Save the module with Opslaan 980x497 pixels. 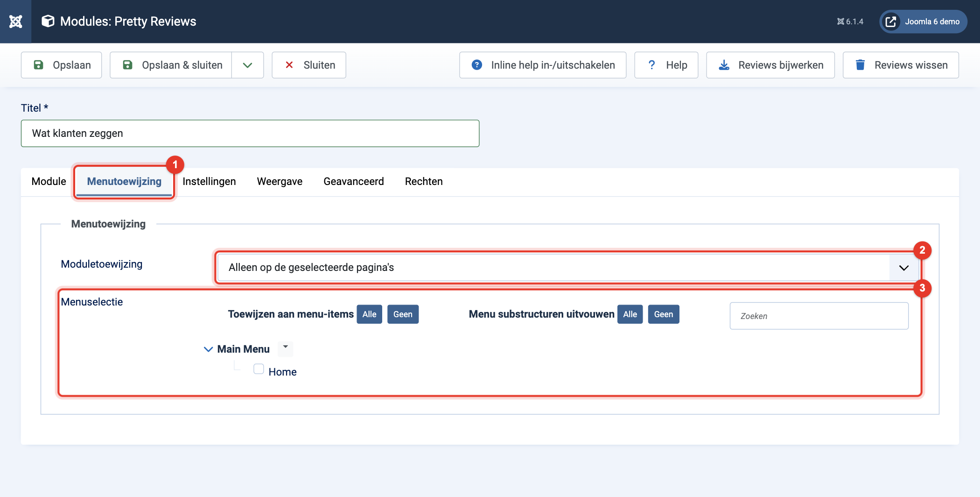(61, 65)
